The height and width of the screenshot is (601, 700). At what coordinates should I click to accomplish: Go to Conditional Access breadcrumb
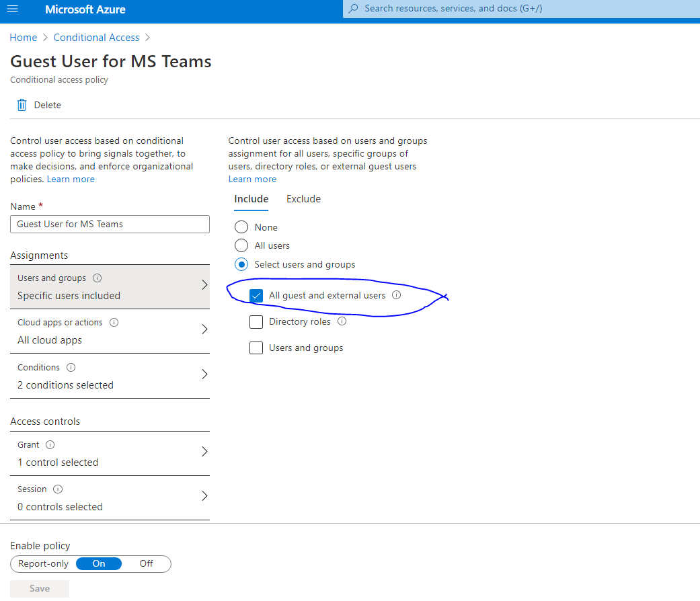point(96,38)
